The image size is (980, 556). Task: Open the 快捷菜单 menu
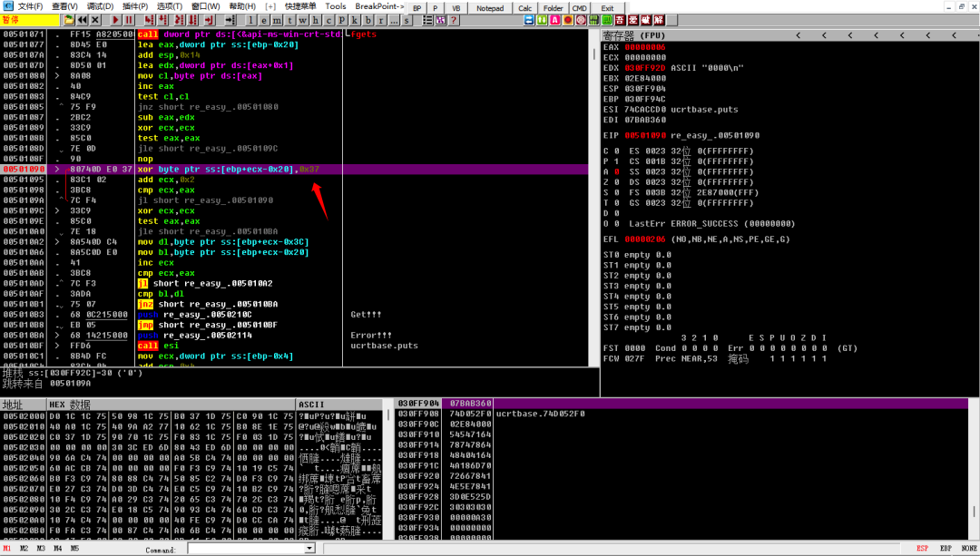point(300,6)
